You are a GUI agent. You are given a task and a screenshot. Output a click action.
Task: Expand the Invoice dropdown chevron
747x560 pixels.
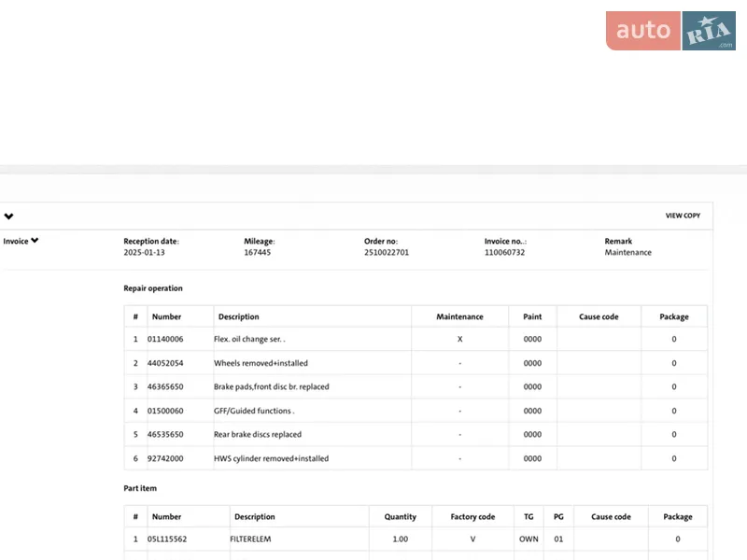35,241
